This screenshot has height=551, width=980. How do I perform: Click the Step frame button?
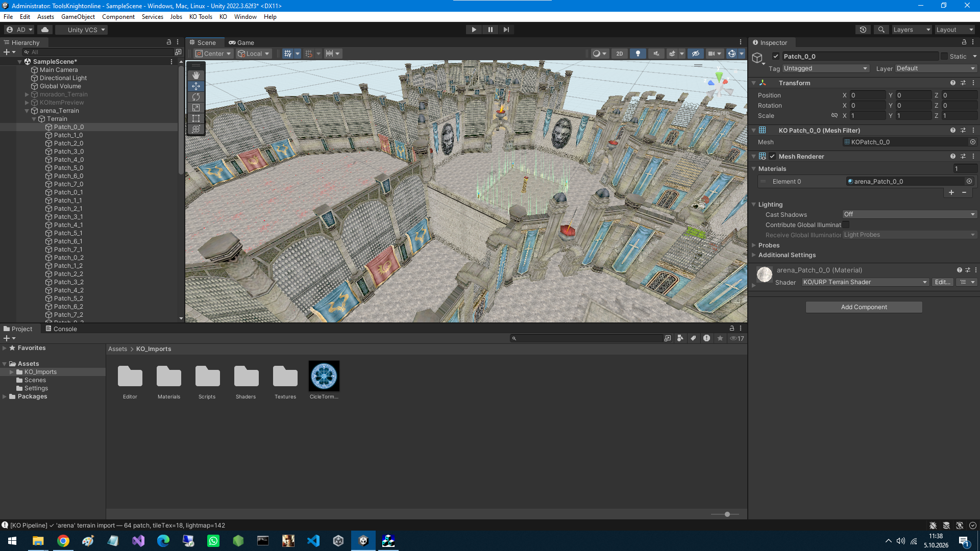click(506, 30)
